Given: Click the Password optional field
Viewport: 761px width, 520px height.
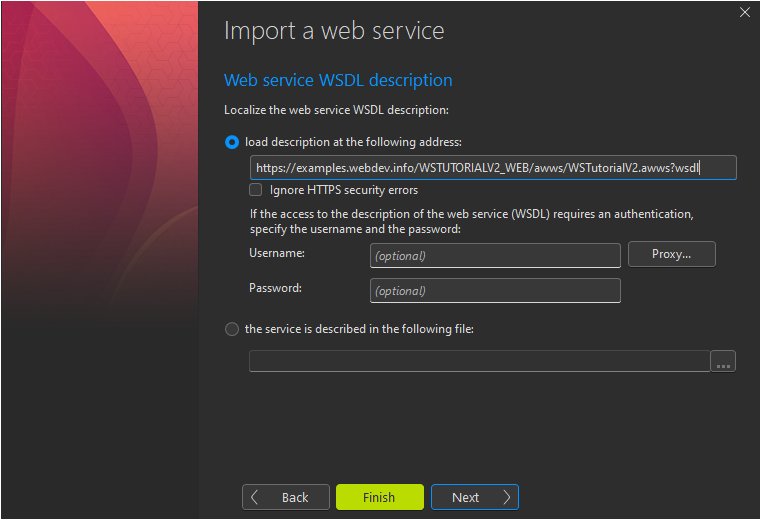Looking at the screenshot, I should [x=495, y=291].
